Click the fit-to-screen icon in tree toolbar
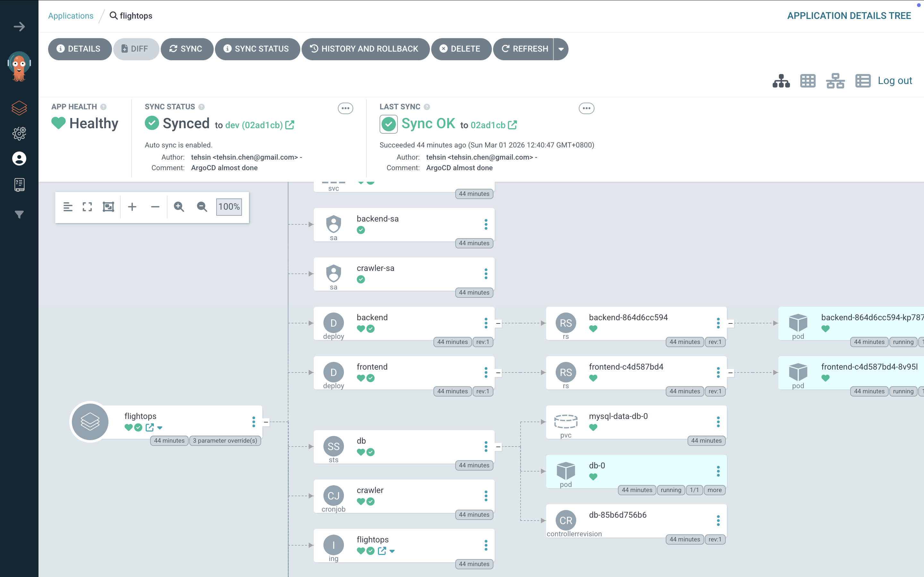Viewport: 924px width, 577px height. 88,207
